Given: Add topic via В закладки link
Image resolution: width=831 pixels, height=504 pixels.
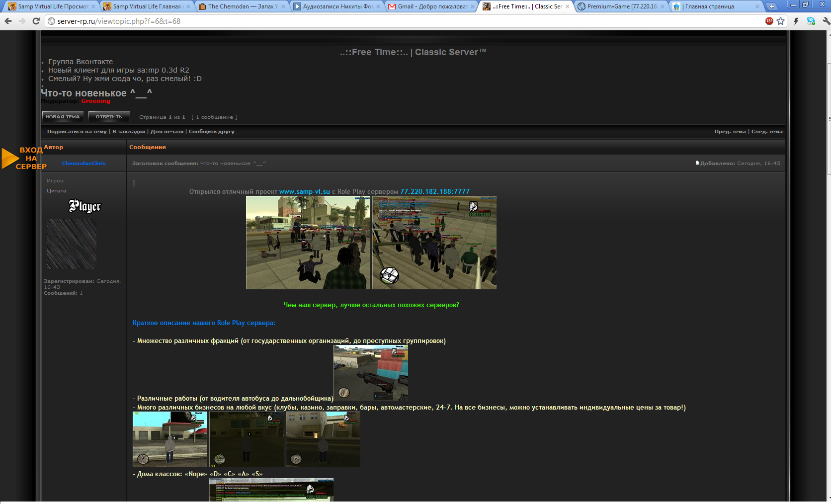Looking at the screenshot, I should coord(129,132).
